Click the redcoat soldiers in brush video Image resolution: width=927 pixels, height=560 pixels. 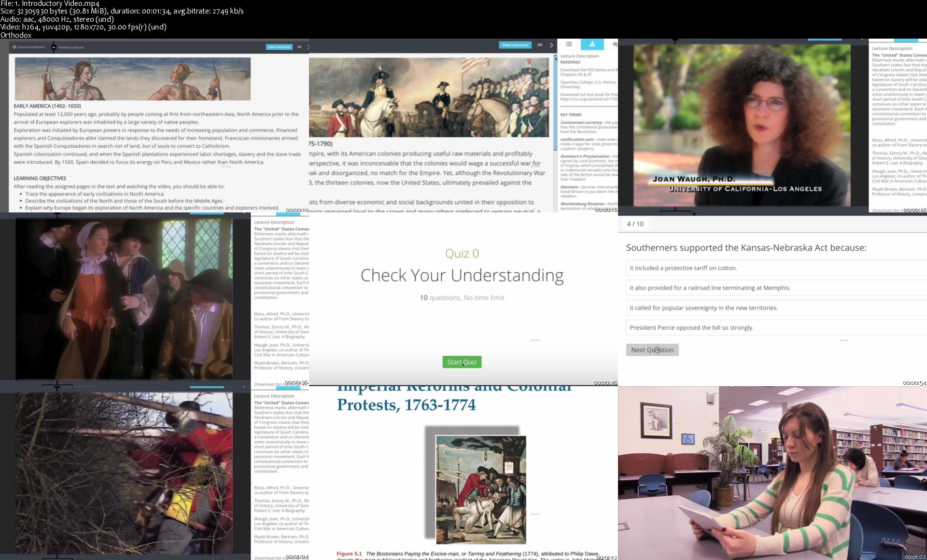point(124,473)
